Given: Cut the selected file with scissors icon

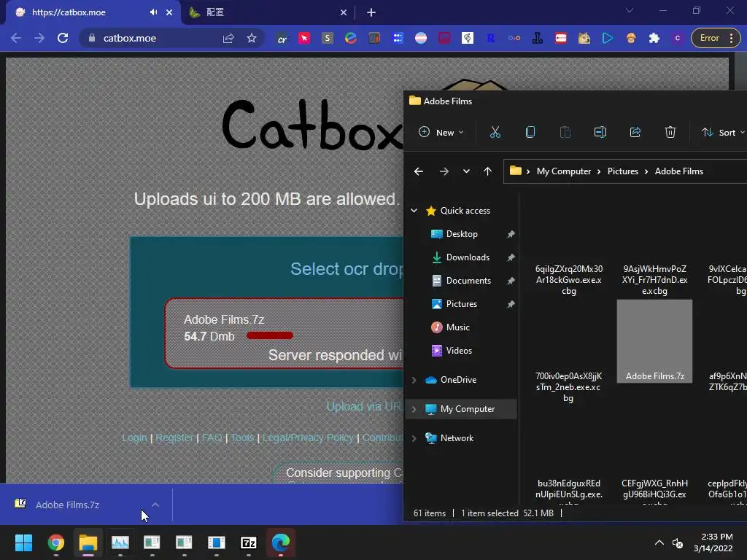Looking at the screenshot, I should pos(495,133).
